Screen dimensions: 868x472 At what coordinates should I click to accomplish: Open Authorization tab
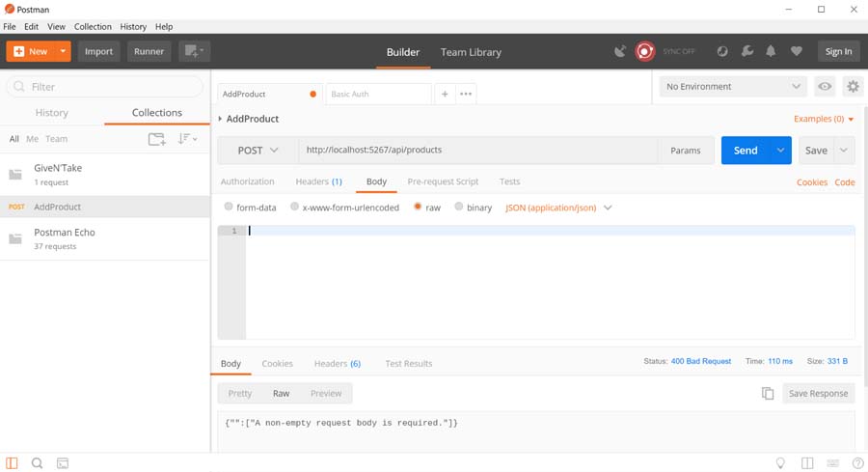click(x=248, y=181)
